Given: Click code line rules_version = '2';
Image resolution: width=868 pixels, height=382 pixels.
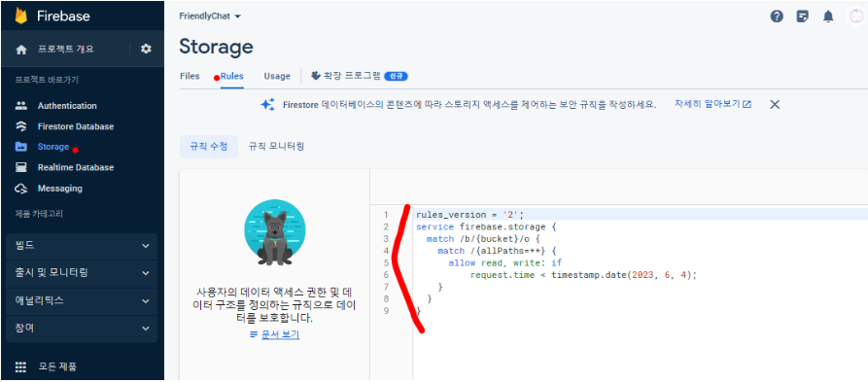Looking at the screenshot, I should [x=469, y=214].
